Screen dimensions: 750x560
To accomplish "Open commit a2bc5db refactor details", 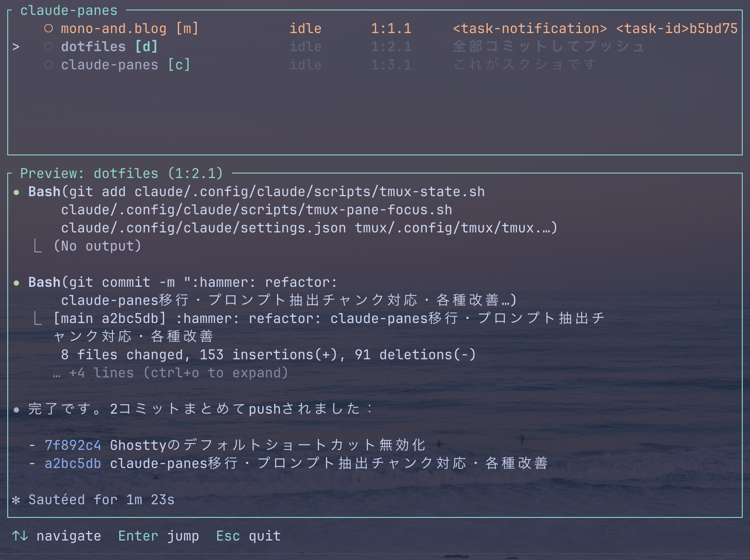I will point(73,463).
